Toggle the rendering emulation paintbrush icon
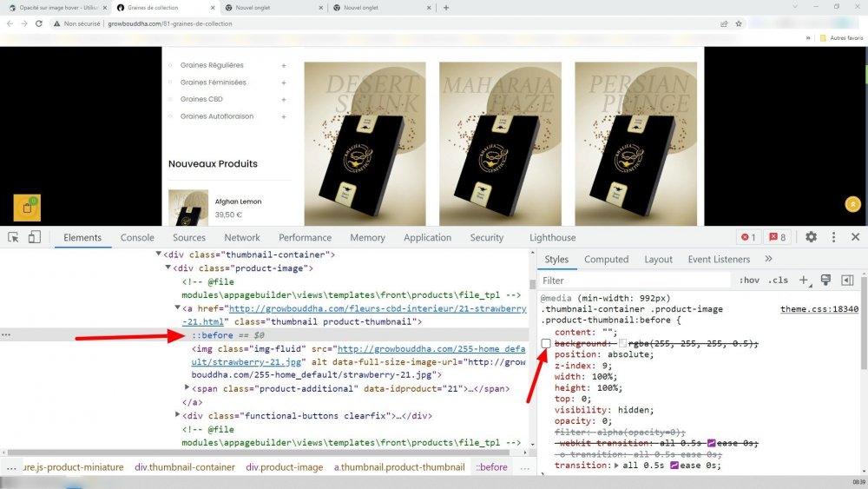Image resolution: width=868 pixels, height=489 pixels. pyautogui.click(x=825, y=281)
